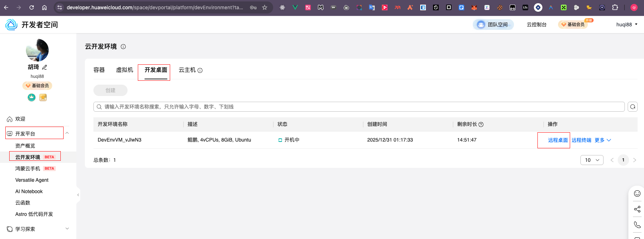The image size is (644, 239).
Task: Collapse the 开发平台 menu section
Action: [67, 133]
